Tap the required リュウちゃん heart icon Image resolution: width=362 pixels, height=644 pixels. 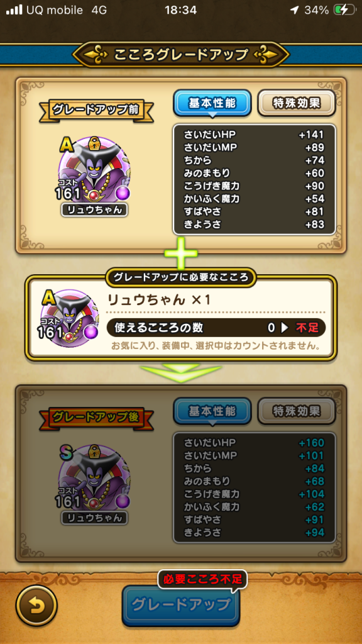[70, 318]
